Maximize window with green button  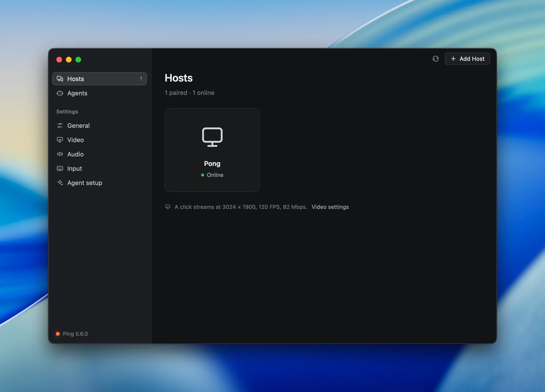[78, 60]
